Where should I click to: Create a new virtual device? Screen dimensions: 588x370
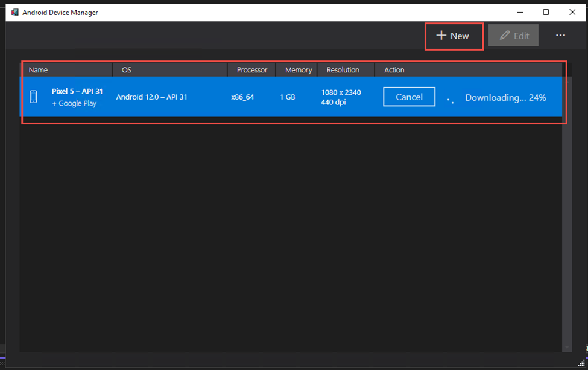click(454, 36)
